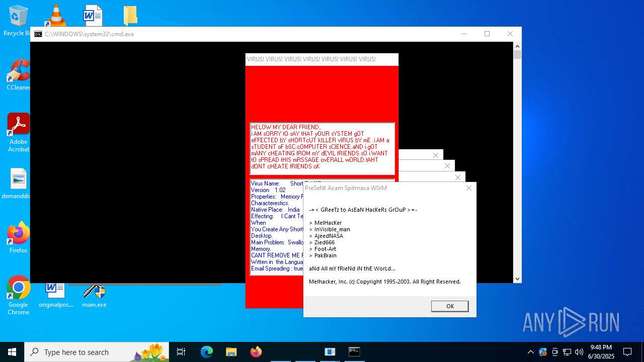Run the main.exe desktop icon
The image size is (644, 362).
[x=95, y=296]
